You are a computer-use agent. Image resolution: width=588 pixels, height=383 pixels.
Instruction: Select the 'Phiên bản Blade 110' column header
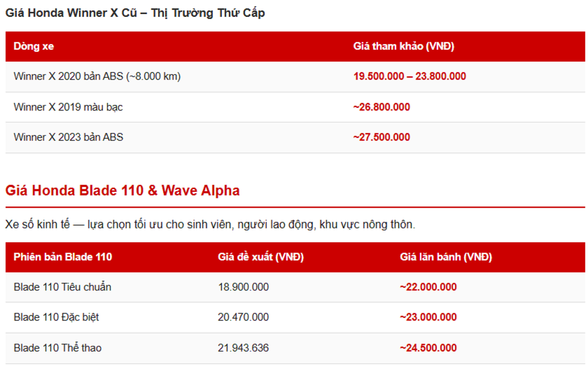click(63, 257)
